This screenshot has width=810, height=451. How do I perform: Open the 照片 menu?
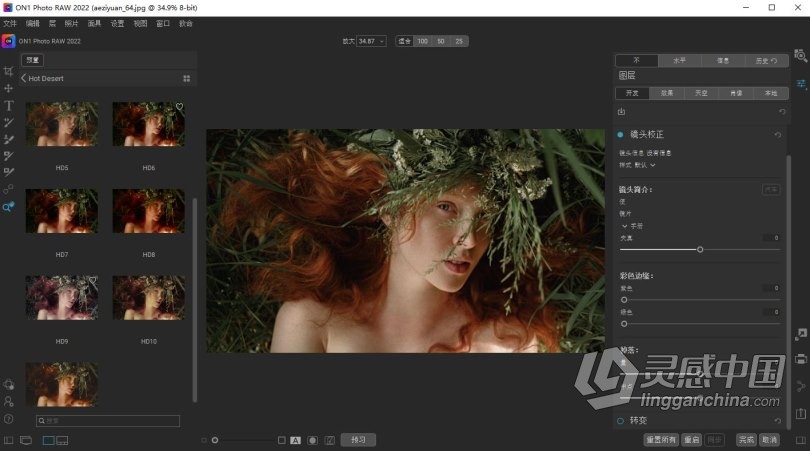71,24
